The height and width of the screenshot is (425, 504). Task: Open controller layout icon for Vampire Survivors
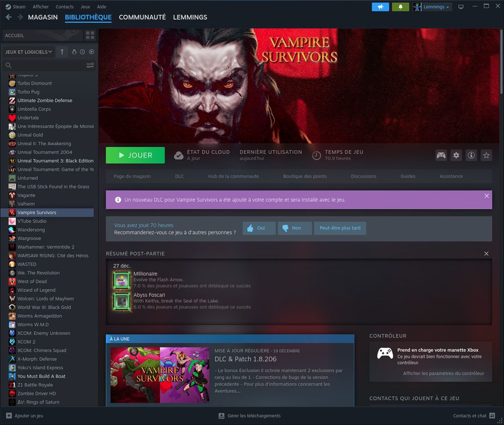tap(441, 155)
